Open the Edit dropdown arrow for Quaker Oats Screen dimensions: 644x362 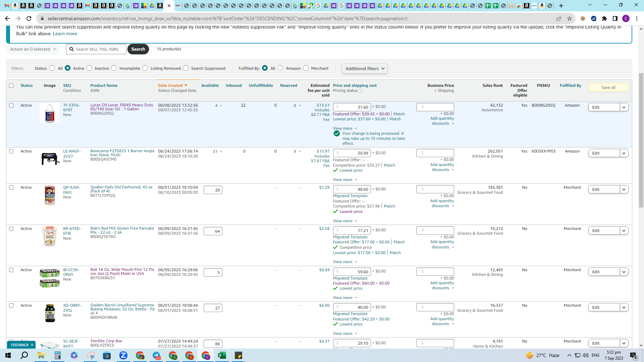point(624,189)
